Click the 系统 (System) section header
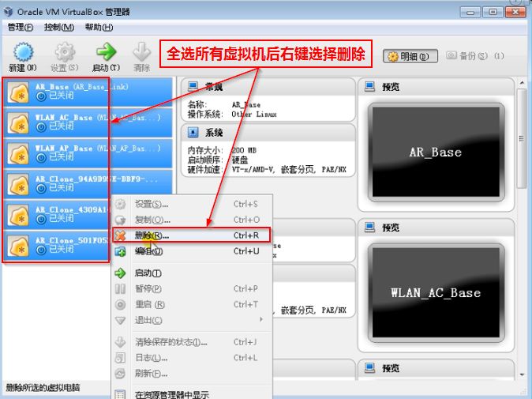 (268, 133)
